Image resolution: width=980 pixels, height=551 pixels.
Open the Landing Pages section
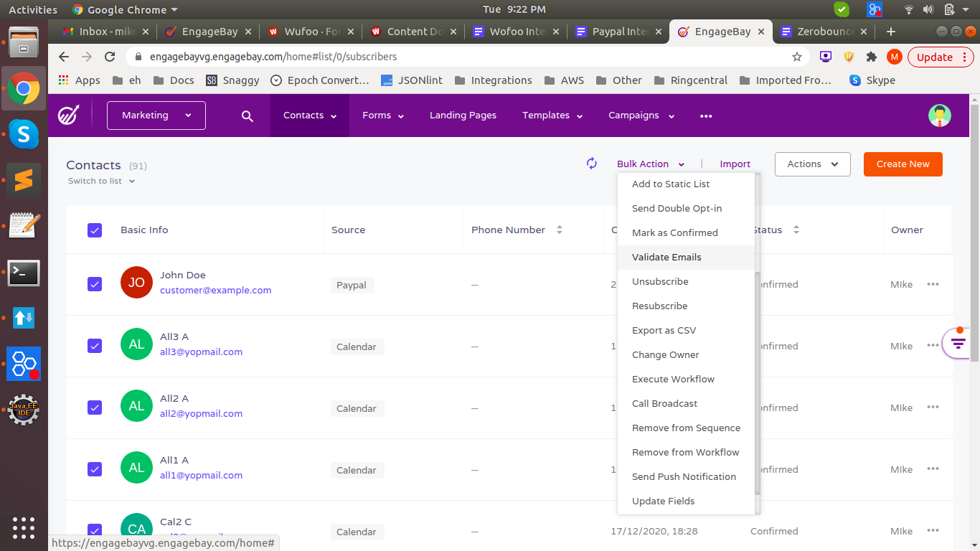[x=463, y=116]
